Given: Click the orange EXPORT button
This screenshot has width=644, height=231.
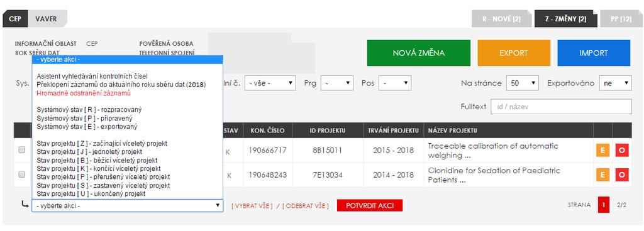Looking at the screenshot, I should pos(514,53).
